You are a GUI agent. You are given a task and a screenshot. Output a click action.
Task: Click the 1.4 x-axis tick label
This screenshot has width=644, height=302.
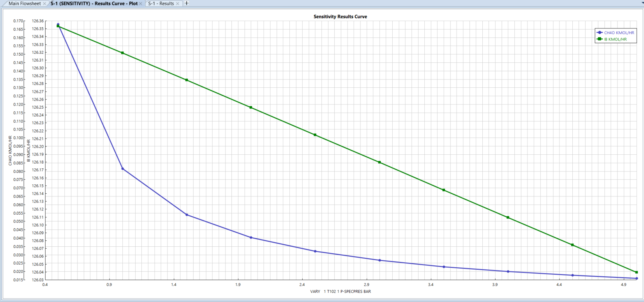pyautogui.click(x=174, y=285)
